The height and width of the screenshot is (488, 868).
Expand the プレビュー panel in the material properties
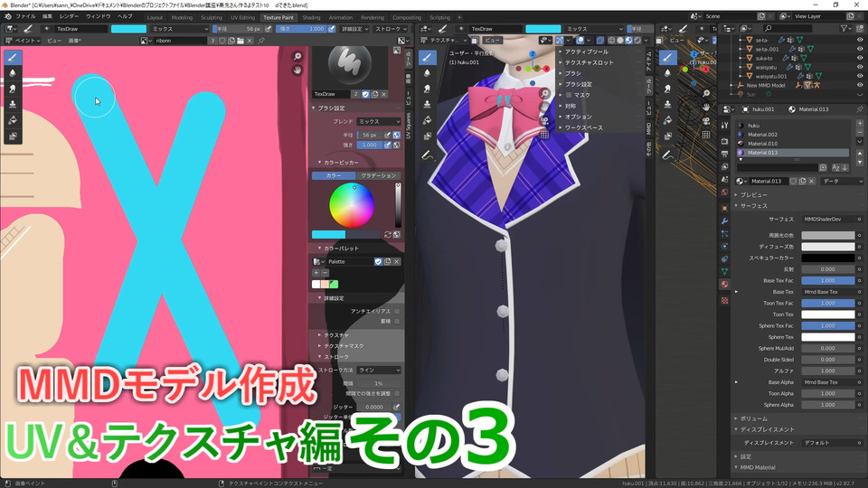(x=752, y=195)
